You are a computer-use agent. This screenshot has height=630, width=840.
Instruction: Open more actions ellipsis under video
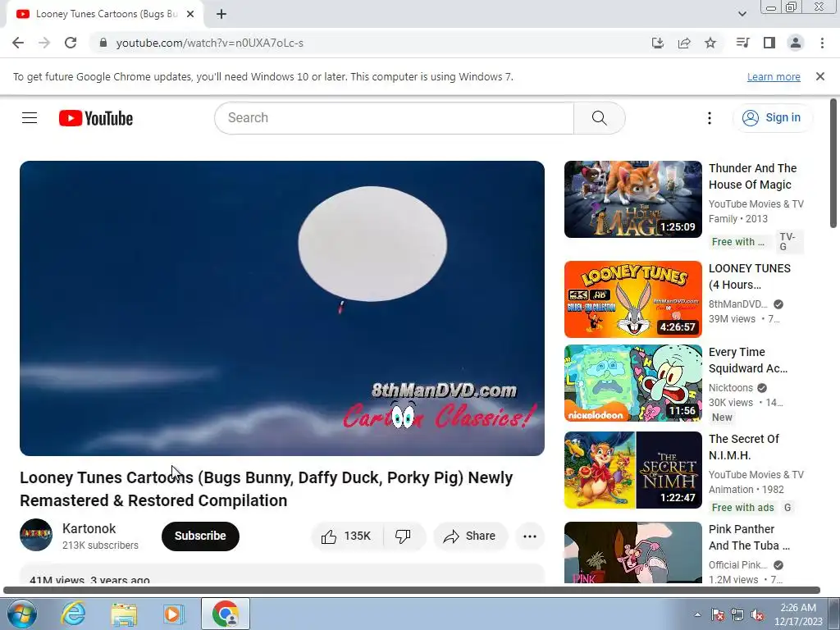(530, 536)
